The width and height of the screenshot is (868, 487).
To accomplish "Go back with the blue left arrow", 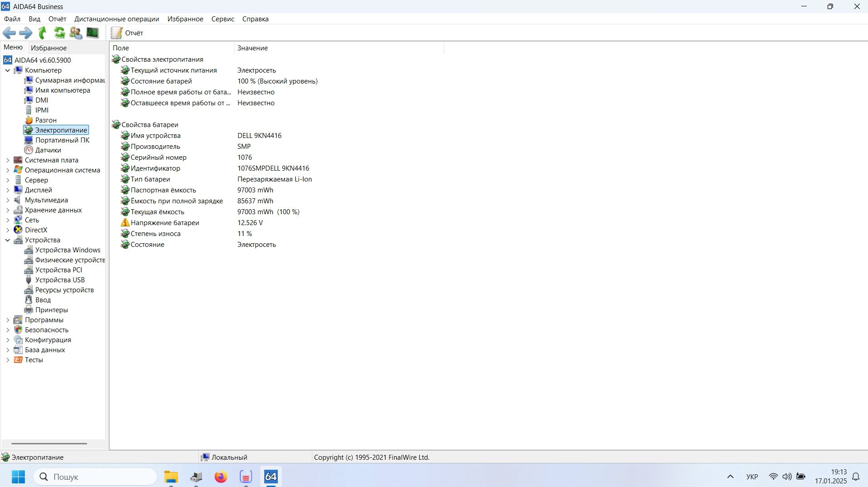I will [9, 33].
